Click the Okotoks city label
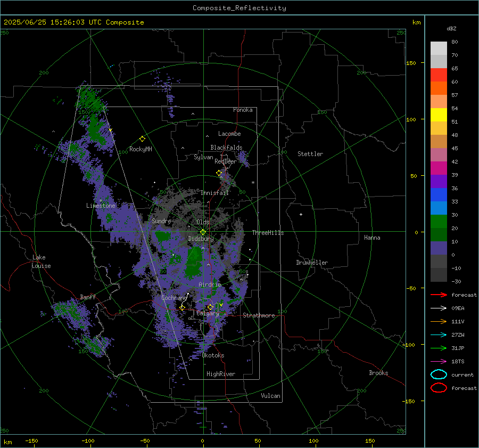 (x=213, y=355)
